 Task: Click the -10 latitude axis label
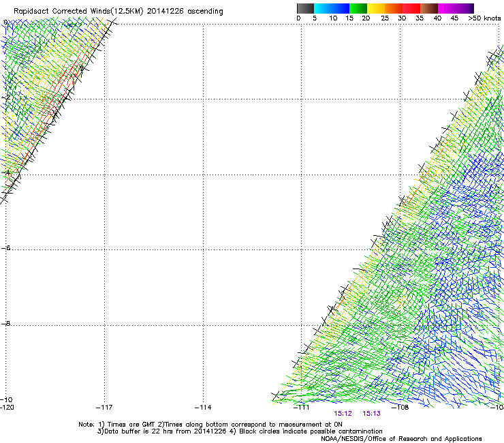(6, 399)
